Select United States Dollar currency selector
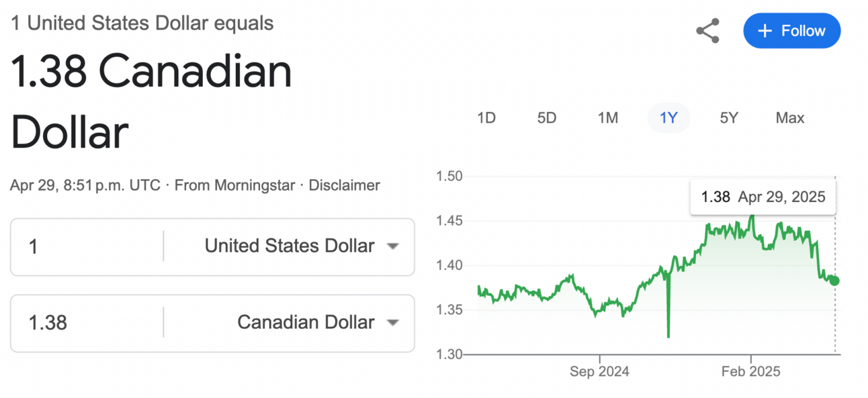Viewport: 868px width, 398px height. click(x=289, y=246)
